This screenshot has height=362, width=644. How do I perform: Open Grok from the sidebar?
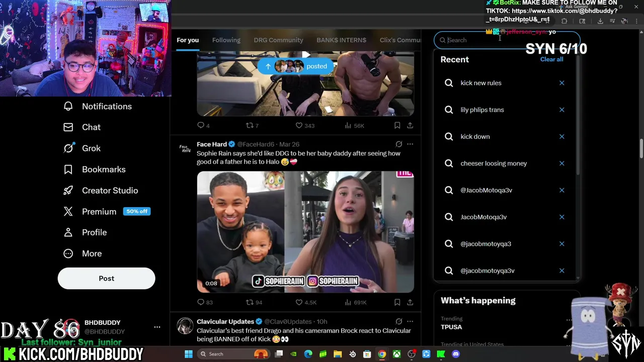tap(82, 148)
